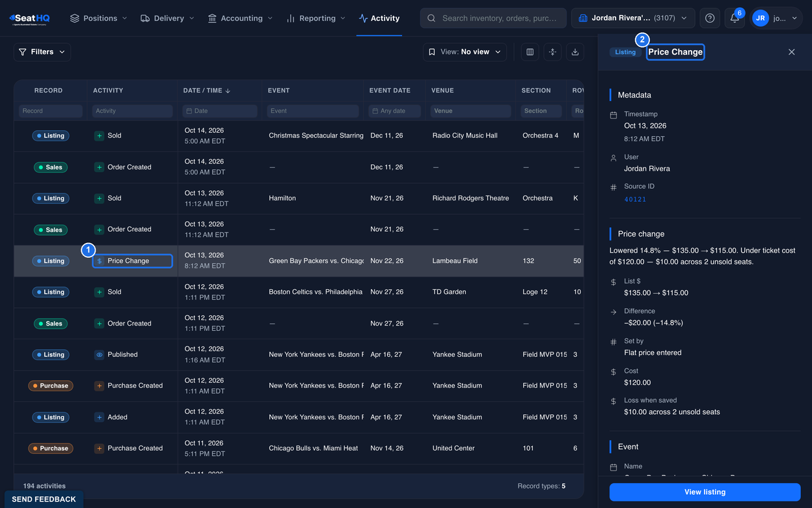This screenshot has width=812, height=508.
Task: Click the Venue filter input
Action: [x=470, y=111]
